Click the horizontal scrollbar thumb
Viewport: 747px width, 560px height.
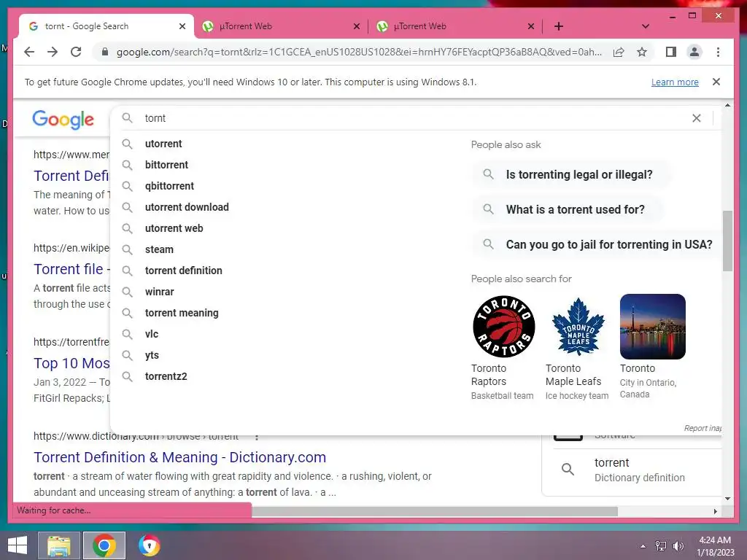click(x=435, y=511)
